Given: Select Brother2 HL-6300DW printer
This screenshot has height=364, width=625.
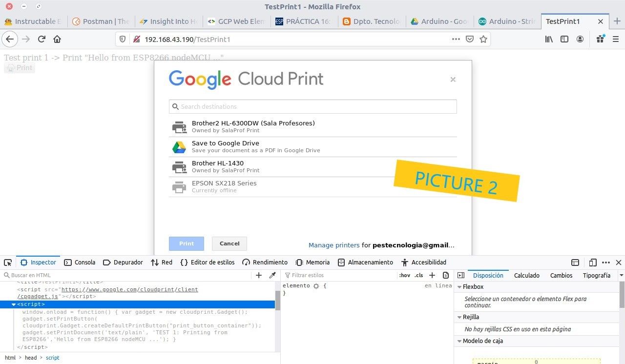Looking at the screenshot, I should (313, 127).
